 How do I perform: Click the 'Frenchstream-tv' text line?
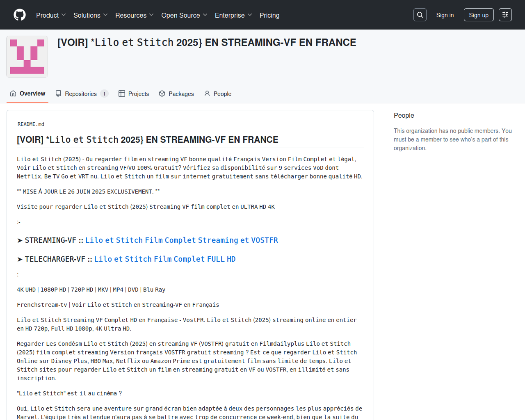(x=118, y=305)
